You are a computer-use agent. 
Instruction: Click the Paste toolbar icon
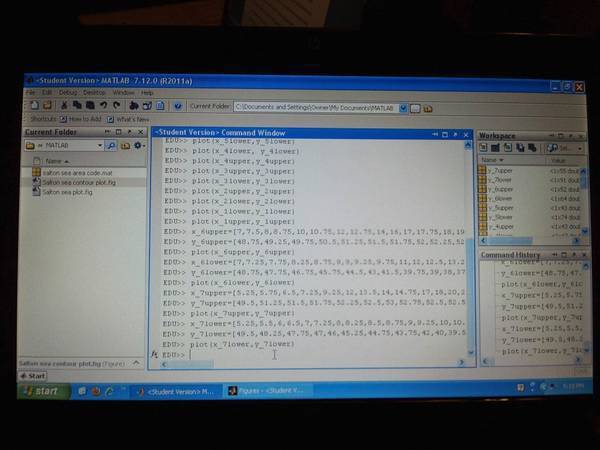90,105
